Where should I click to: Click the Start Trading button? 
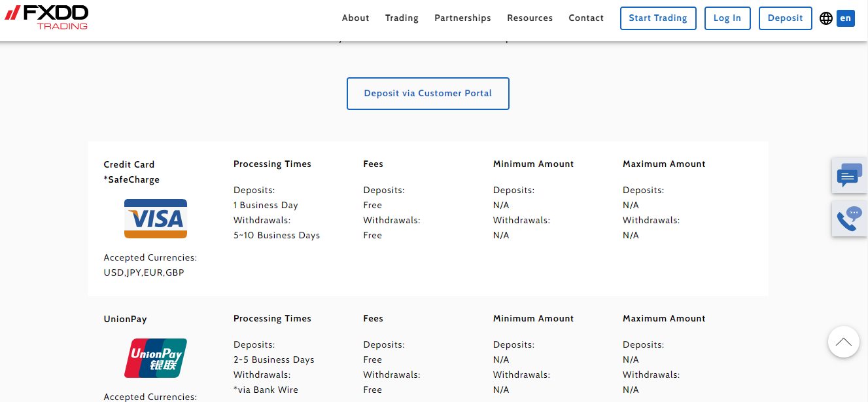point(658,18)
